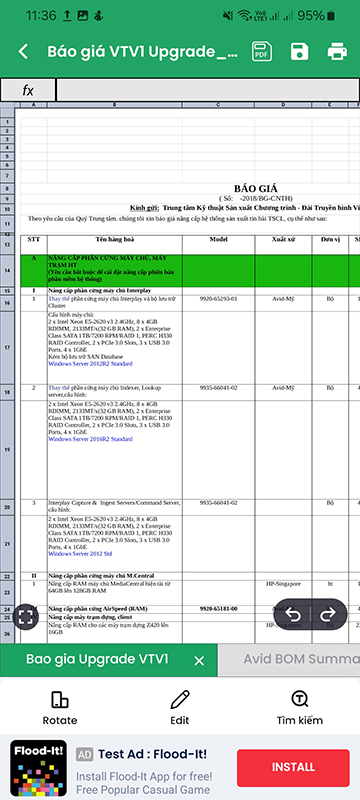The image size is (360, 800).
Task: Open Tìm kiếm search tool
Action: 299,707
